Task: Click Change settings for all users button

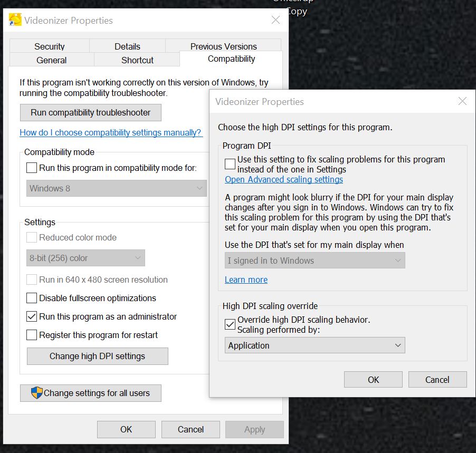Action: click(90, 393)
